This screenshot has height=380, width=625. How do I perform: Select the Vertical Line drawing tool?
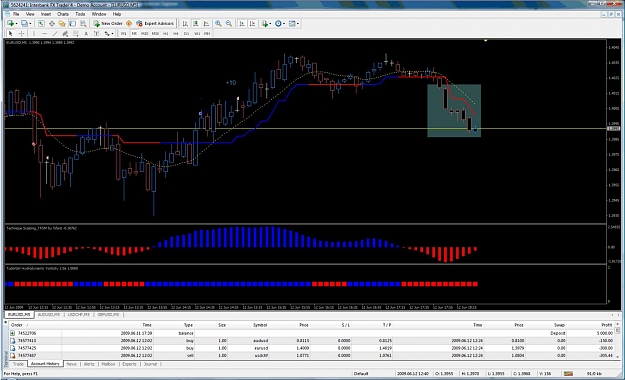click(34, 33)
